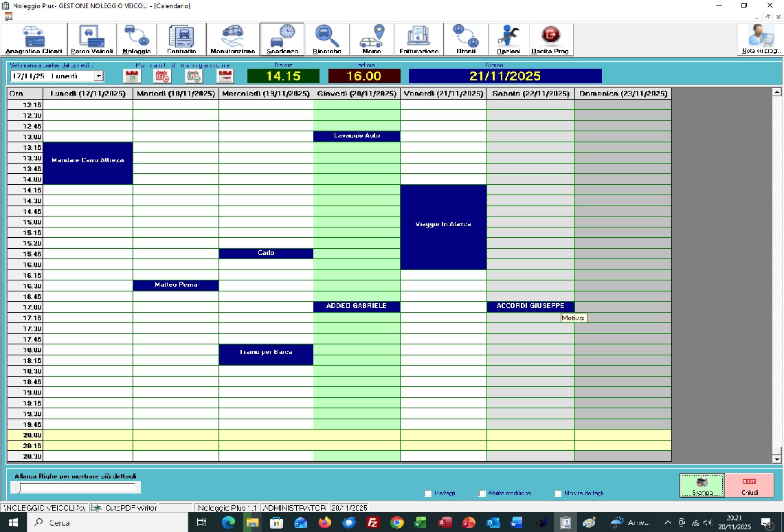Click the Stampa print button
The width and height of the screenshot is (784, 532).
coord(702,485)
